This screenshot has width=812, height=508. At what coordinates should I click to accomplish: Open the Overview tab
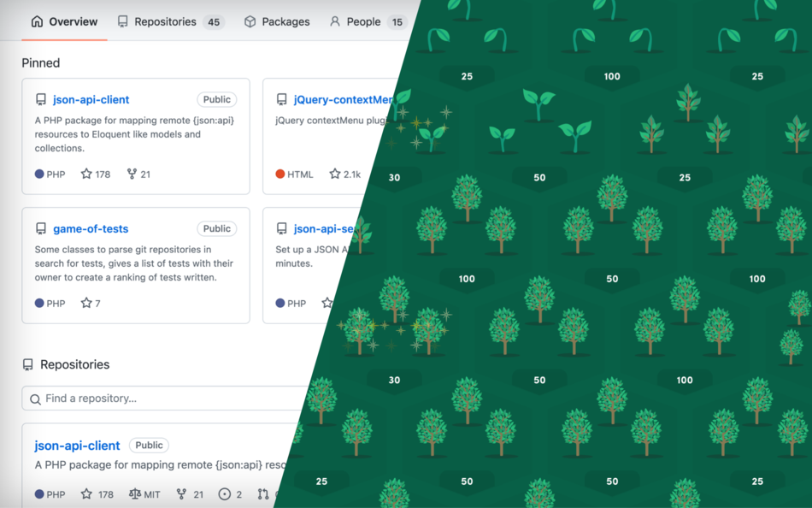64,21
